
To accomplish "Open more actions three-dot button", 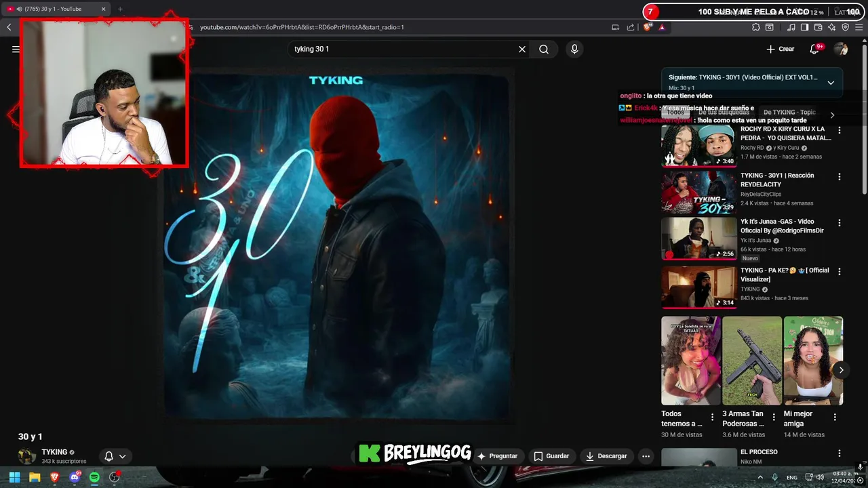I will 646,456.
